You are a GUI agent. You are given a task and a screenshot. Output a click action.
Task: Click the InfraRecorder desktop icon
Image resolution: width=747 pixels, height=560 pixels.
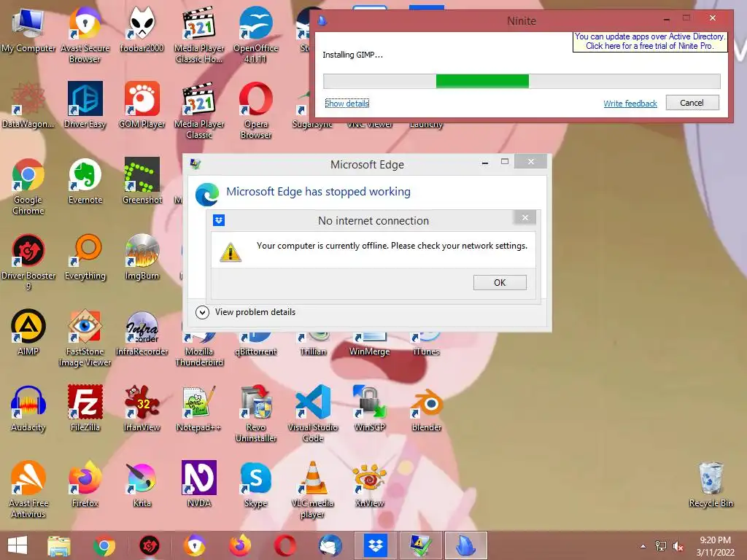coord(142,332)
